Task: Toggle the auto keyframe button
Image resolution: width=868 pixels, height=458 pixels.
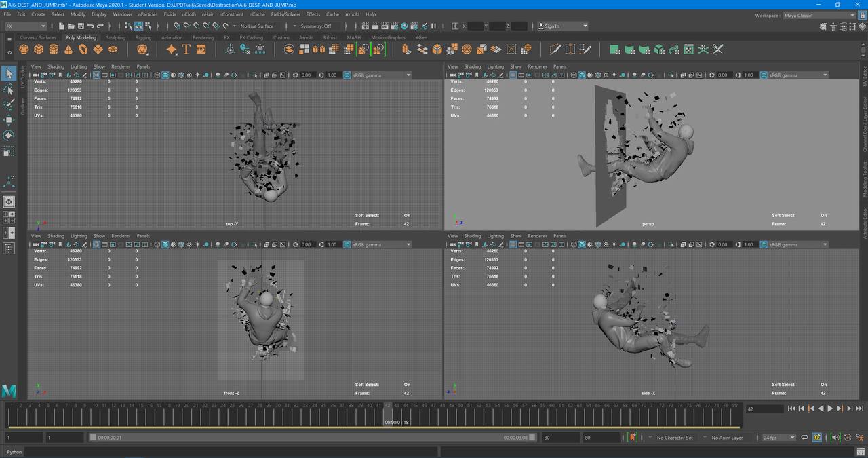Action: (633, 438)
